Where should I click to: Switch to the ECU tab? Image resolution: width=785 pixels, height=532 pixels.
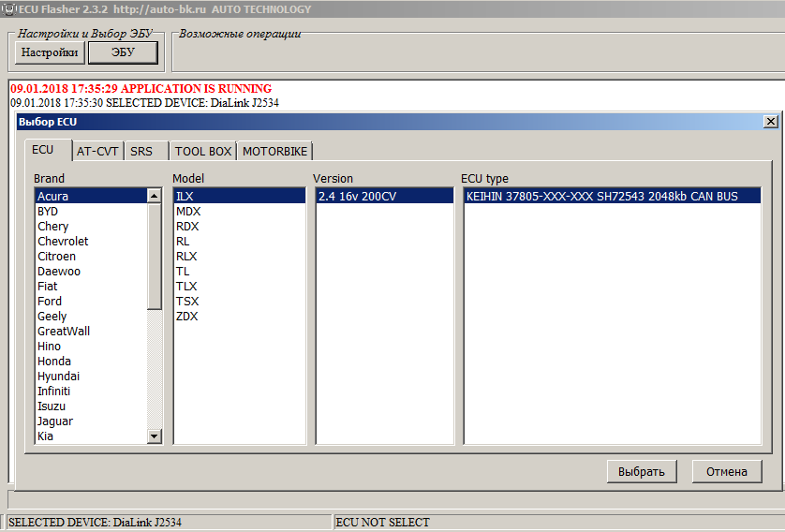[x=48, y=150]
